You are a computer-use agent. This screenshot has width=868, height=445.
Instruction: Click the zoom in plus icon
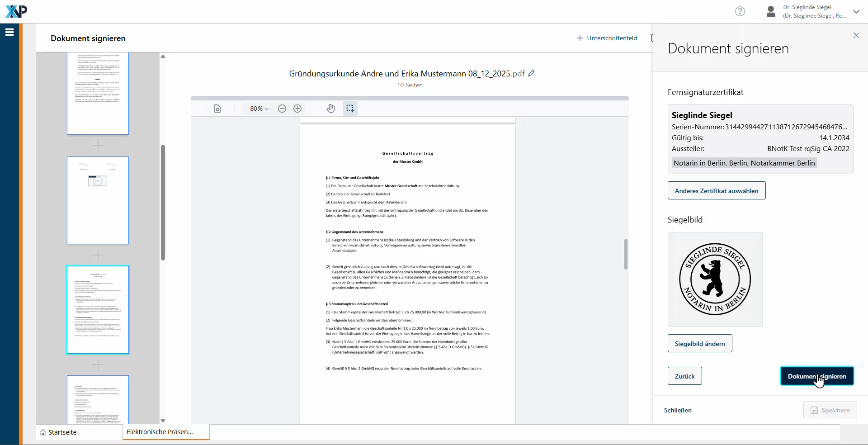coord(297,109)
